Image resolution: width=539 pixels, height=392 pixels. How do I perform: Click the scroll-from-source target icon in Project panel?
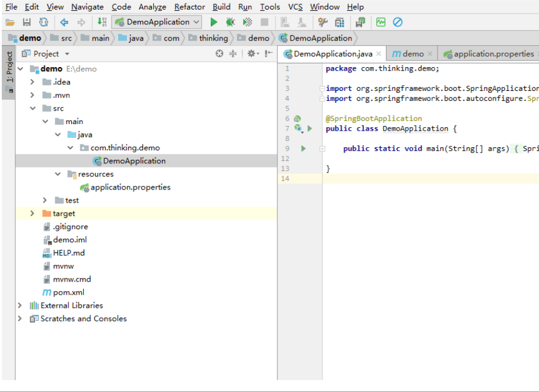(x=220, y=53)
